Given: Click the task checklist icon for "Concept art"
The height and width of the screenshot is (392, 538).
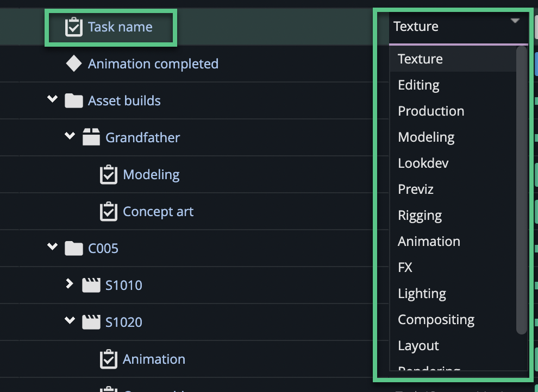Looking at the screenshot, I should point(109,211).
